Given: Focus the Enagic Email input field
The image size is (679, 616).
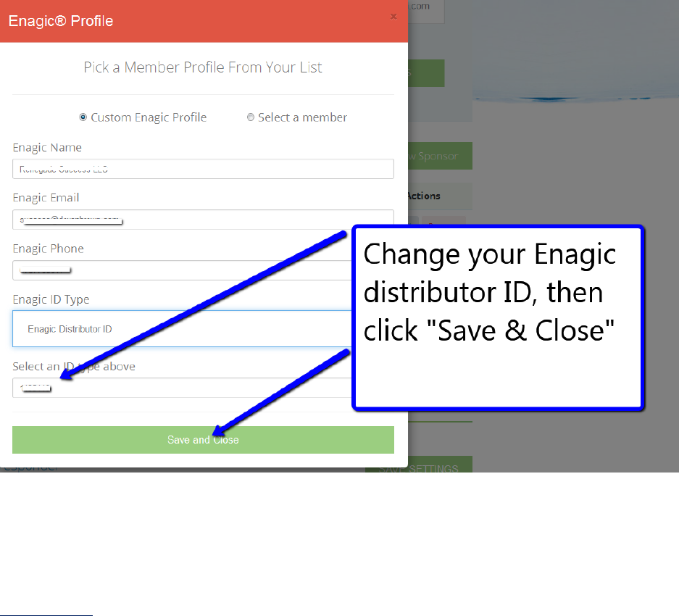Looking at the screenshot, I should [203, 220].
